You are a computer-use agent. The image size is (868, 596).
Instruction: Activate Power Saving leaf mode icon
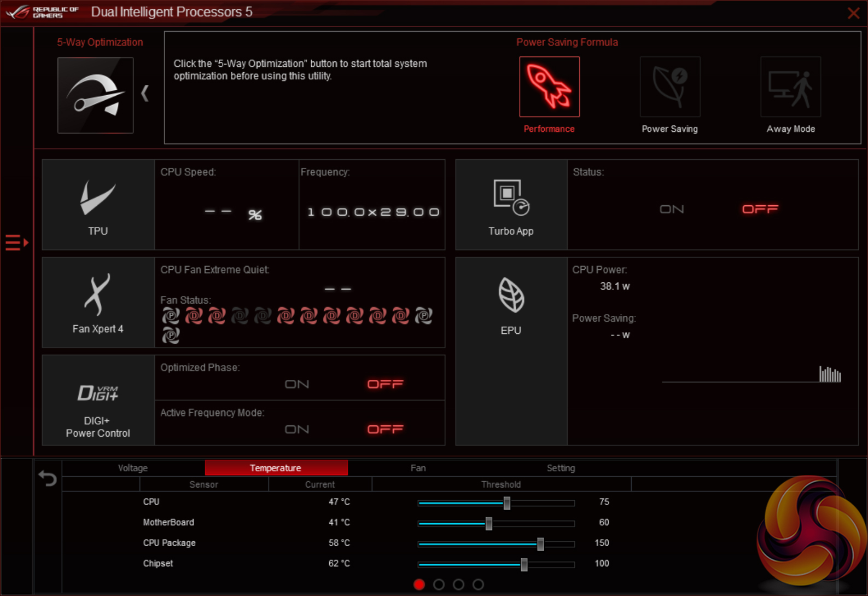click(x=669, y=87)
